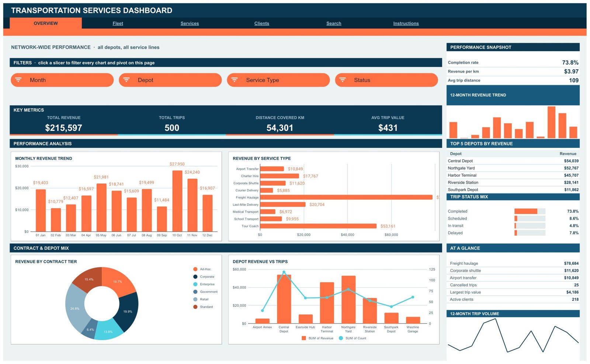
Task: Click the filter icon on Service Type slicer
Action: click(x=235, y=80)
